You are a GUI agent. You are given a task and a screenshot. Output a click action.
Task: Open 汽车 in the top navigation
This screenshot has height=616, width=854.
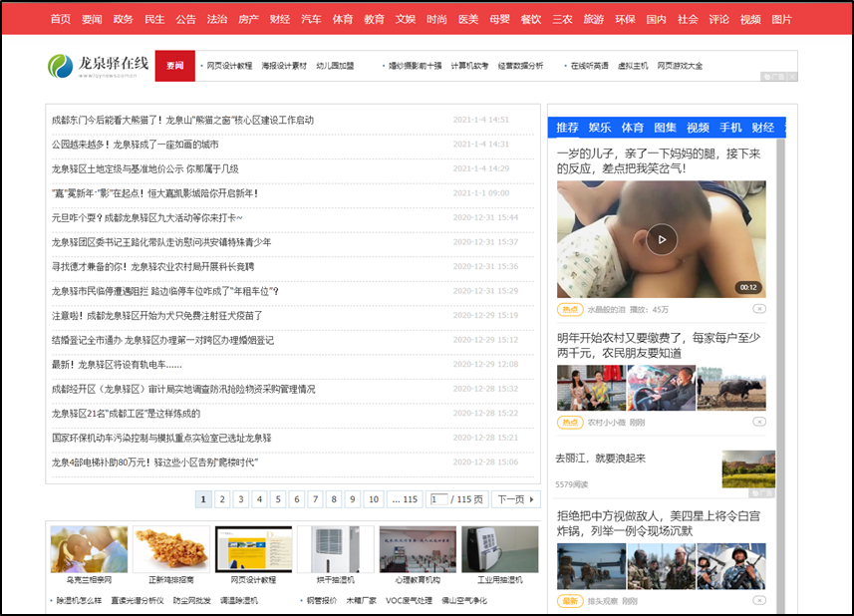tap(311, 20)
